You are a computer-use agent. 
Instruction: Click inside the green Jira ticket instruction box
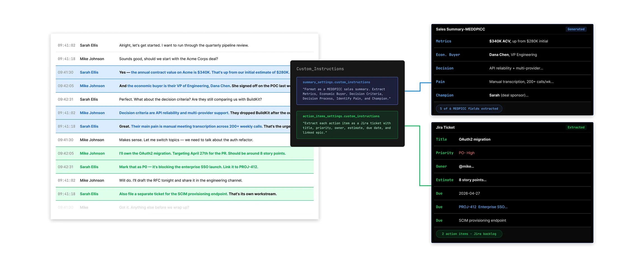(x=347, y=125)
